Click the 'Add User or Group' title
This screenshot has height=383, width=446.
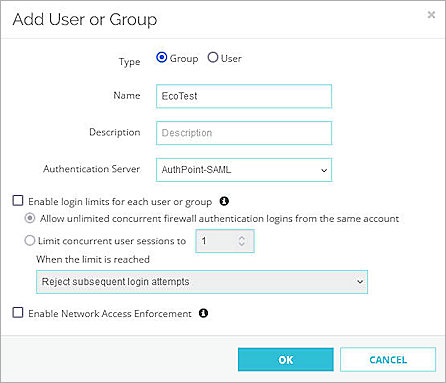[x=85, y=19]
